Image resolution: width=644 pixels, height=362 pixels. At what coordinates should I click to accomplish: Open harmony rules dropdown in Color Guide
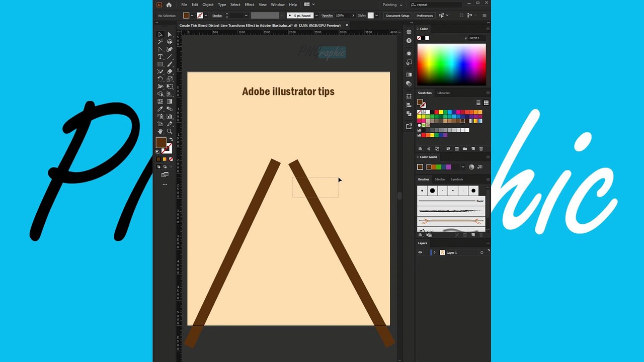(x=463, y=167)
